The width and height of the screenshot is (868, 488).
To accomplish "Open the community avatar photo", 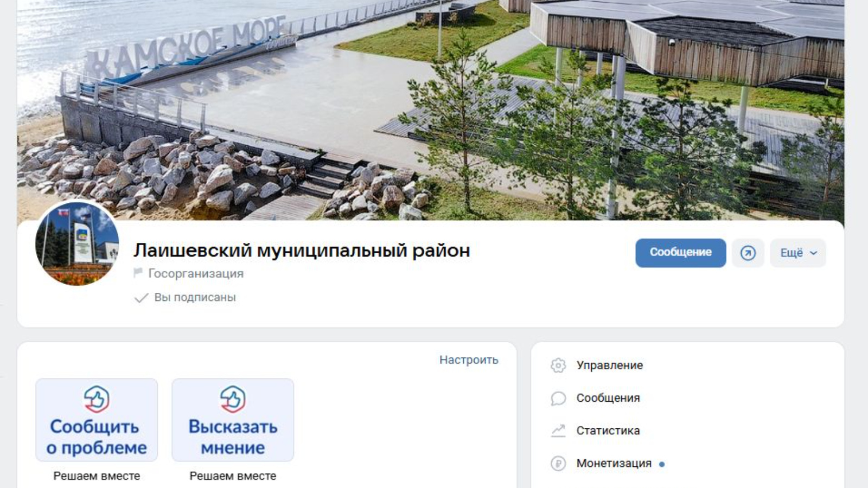I will (77, 243).
